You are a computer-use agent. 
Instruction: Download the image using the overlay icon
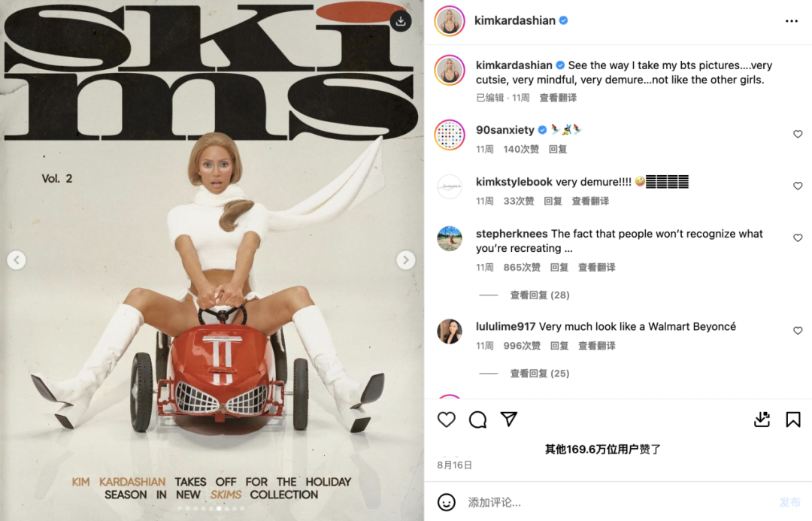click(x=400, y=21)
